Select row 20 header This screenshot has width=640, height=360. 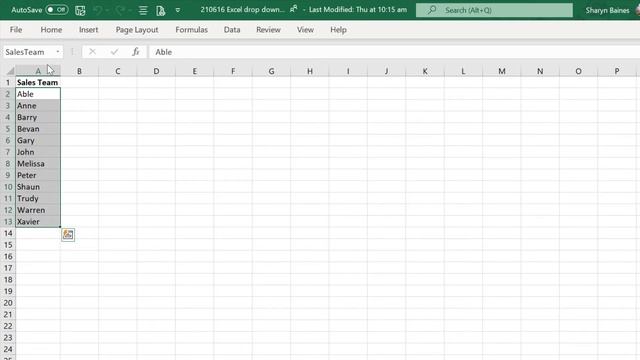point(8,303)
